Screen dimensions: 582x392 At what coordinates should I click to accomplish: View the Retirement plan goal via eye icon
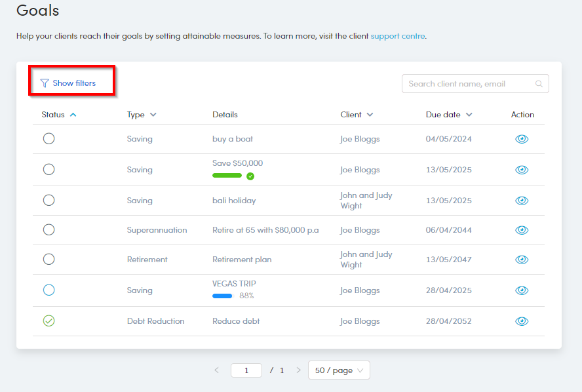(x=522, y=260)
